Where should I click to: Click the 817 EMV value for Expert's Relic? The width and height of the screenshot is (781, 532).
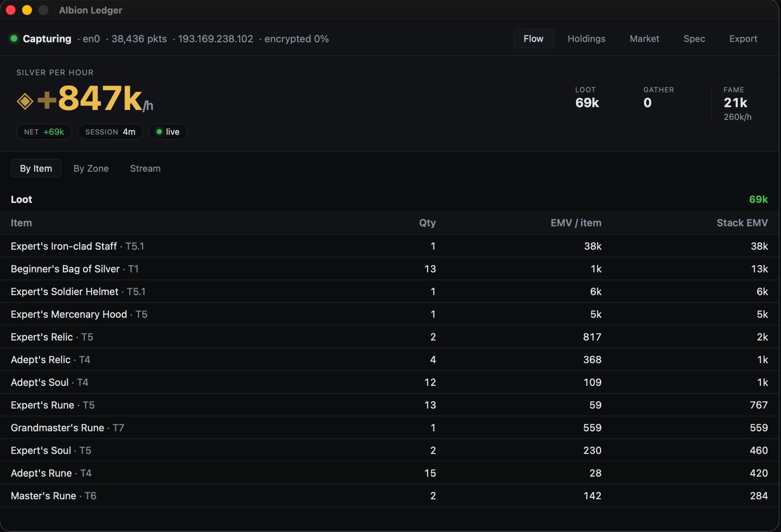click(592, 337)
